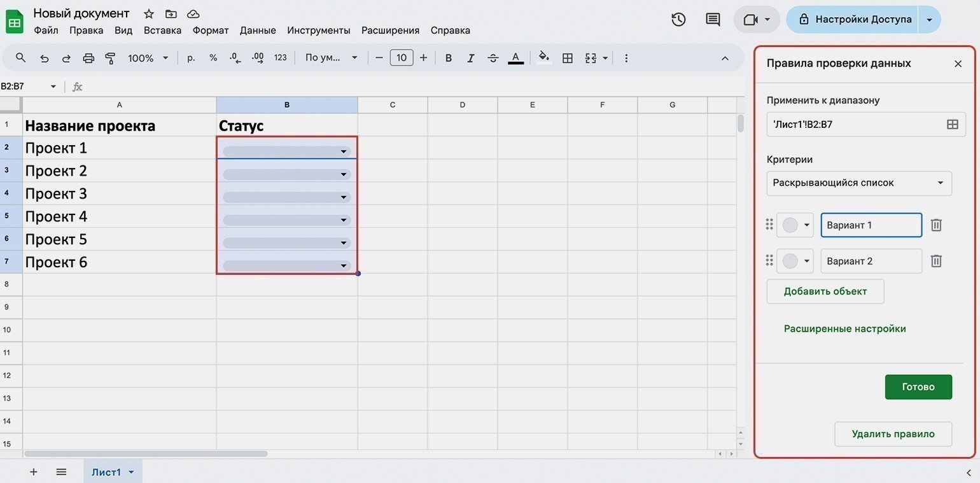Open fill color bucket
980x483 pixels.
[x=544, y=57]
